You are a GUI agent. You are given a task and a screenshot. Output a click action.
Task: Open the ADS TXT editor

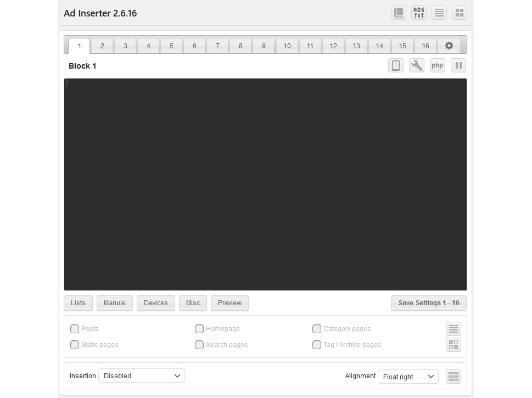[x=419, y=13]
